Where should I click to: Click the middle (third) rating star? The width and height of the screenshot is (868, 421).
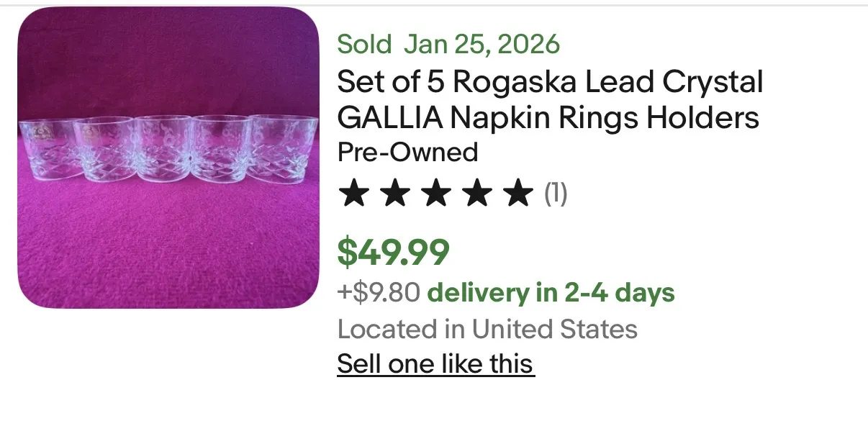435,194
